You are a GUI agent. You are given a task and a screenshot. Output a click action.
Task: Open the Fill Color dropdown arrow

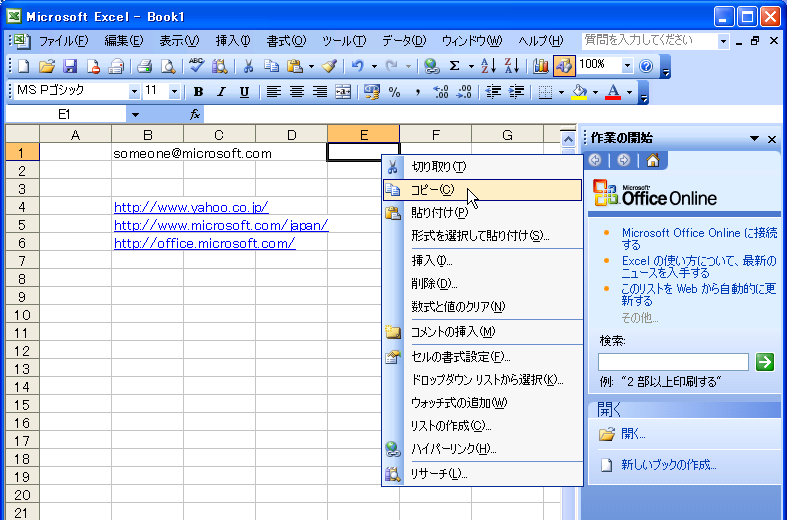(595, 93)
